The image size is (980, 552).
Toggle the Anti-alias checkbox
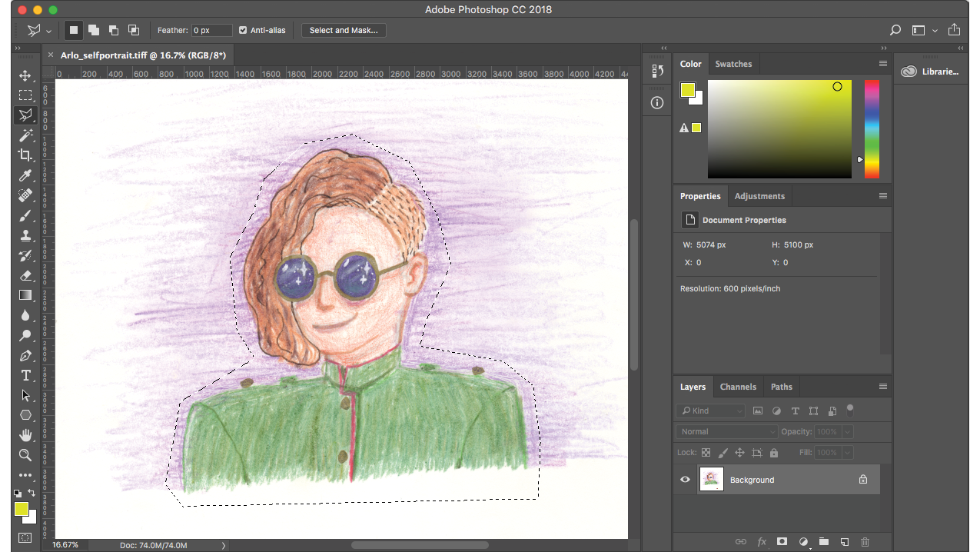coord(243,31)
